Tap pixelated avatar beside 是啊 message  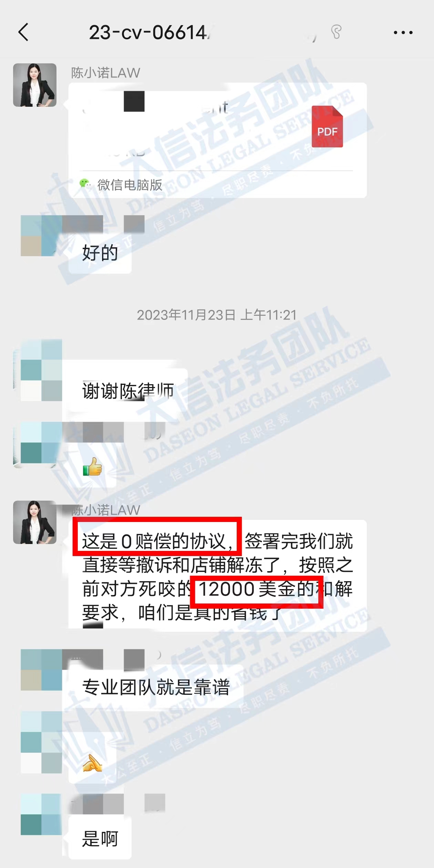click(41, 814)
